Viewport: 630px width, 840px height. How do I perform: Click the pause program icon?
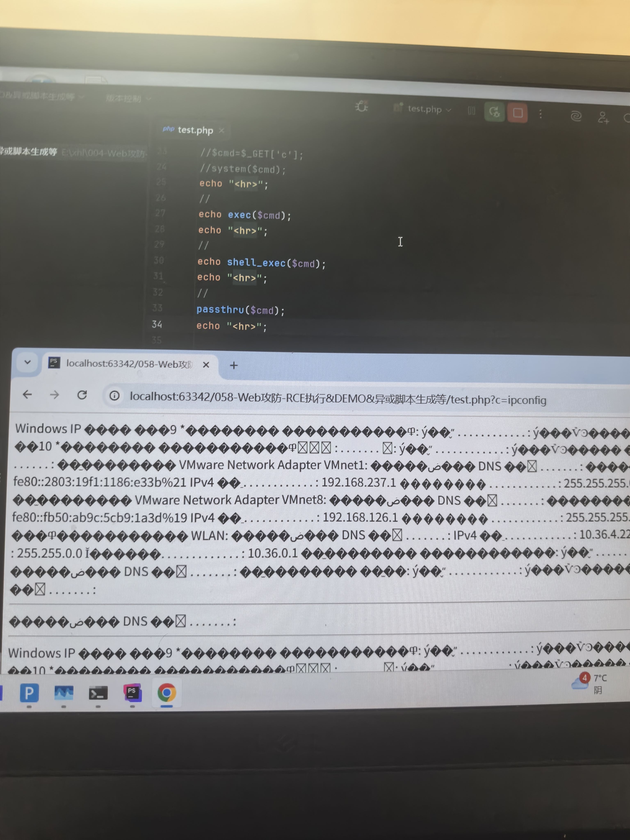point(471,111)
